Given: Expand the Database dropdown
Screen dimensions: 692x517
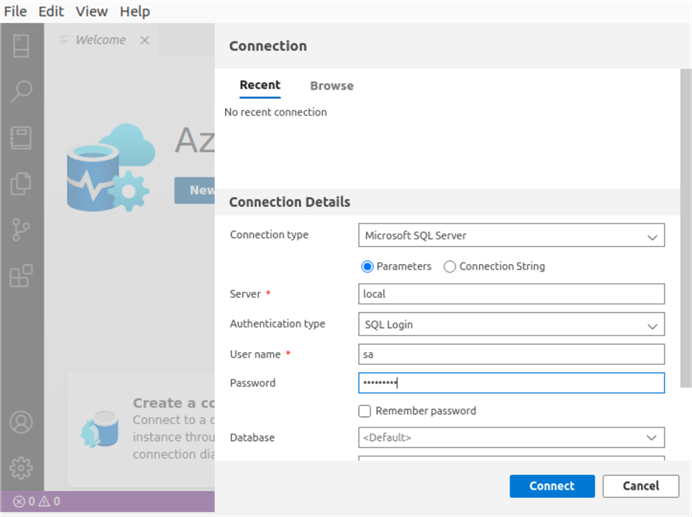Looking at the screenshot, I should coord(511,438).
